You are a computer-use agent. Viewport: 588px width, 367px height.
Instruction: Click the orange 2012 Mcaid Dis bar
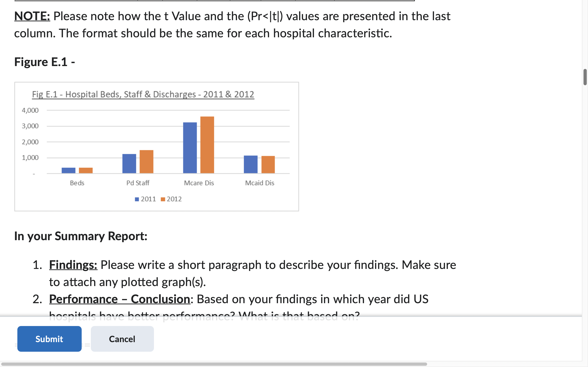coord(268,165)
